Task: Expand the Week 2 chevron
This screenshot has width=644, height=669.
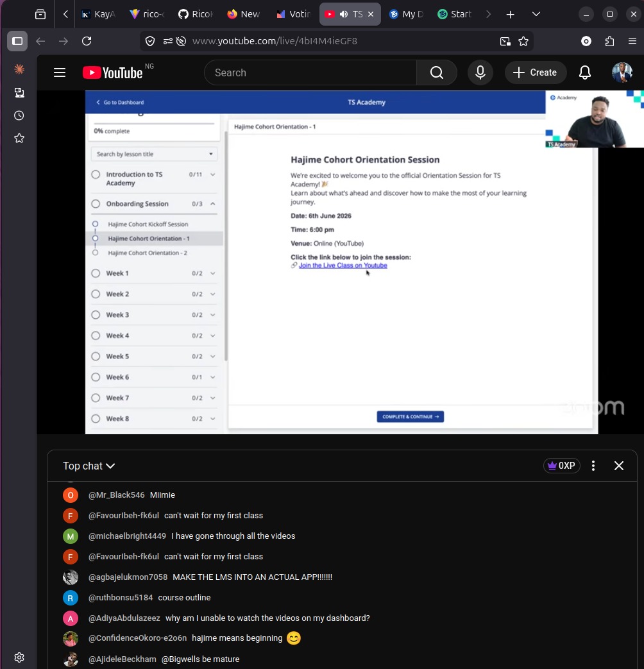Action: tap(212, 294)
